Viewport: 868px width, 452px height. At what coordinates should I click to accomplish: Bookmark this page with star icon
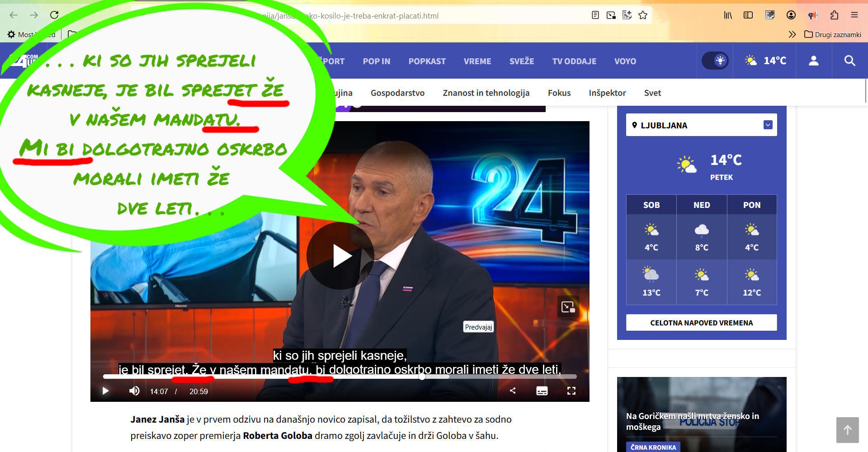coord(643,15)
